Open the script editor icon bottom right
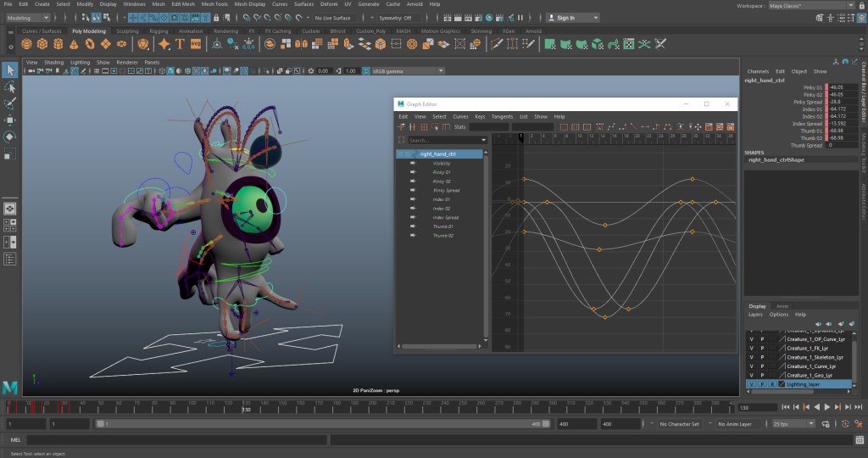 point(858,440)
